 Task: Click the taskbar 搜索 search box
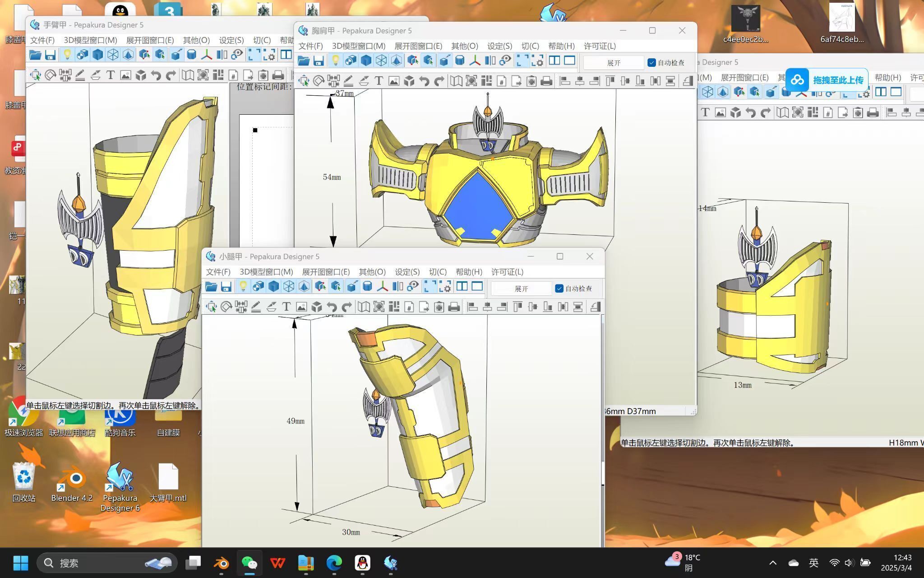107,563
